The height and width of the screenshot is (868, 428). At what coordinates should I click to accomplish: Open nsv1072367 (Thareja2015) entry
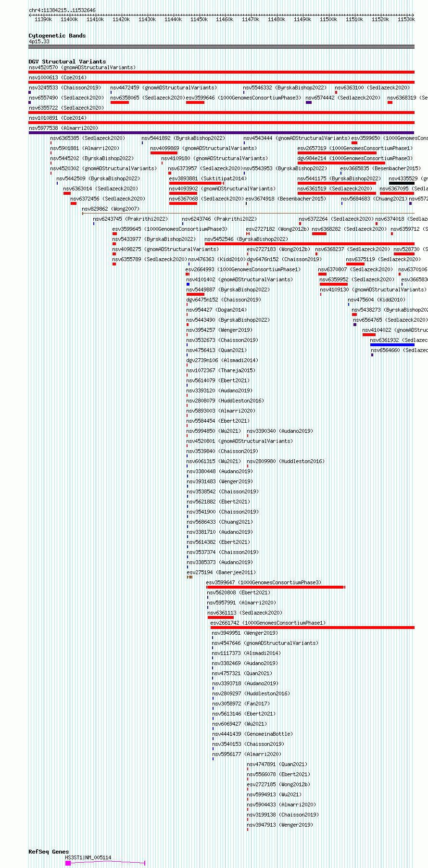(x=221, y=370)
